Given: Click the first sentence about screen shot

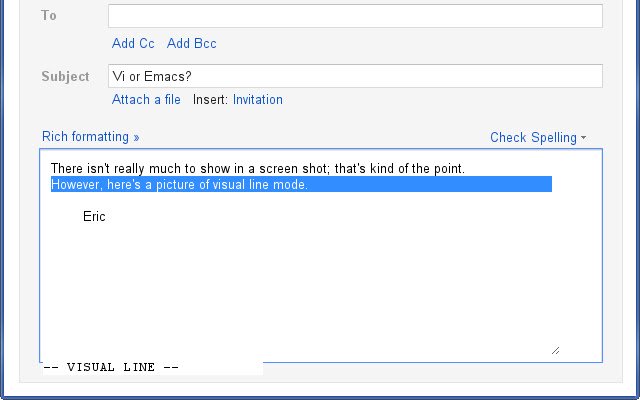Looking at the screenshot, I should click(258, 168).
